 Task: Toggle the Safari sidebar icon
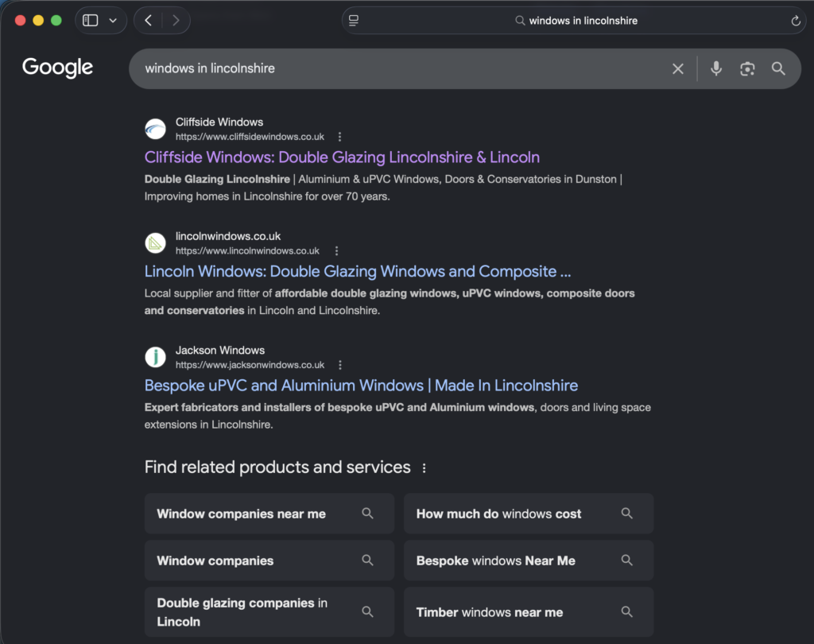click(x=91, y=20)
